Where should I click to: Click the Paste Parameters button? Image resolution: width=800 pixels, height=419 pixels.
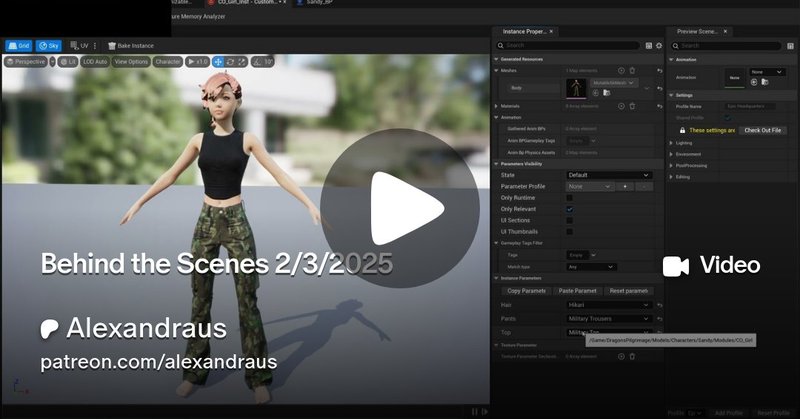[x=577, y=291]
